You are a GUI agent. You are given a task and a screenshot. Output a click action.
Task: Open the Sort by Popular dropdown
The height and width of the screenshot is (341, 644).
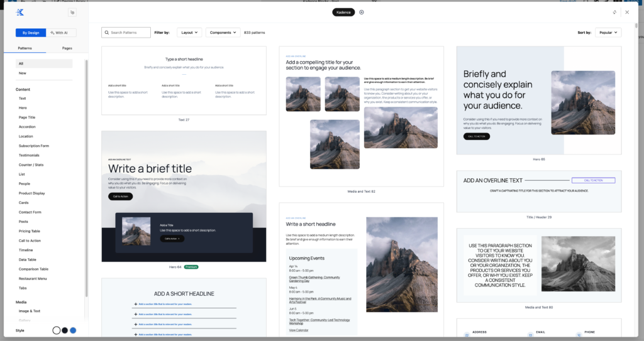point(608,33)
